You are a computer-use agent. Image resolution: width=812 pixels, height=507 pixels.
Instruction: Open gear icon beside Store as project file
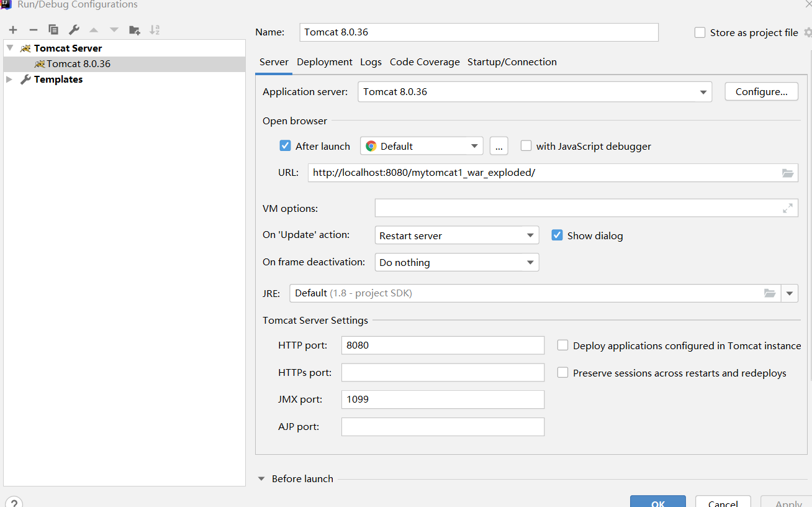point(808,32)
